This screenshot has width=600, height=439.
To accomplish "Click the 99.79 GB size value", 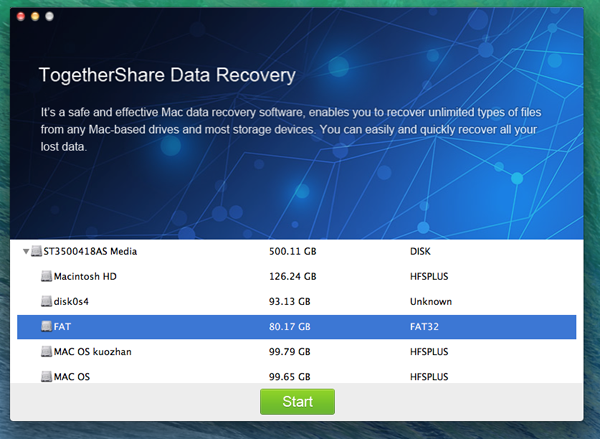I will (290, 352).
